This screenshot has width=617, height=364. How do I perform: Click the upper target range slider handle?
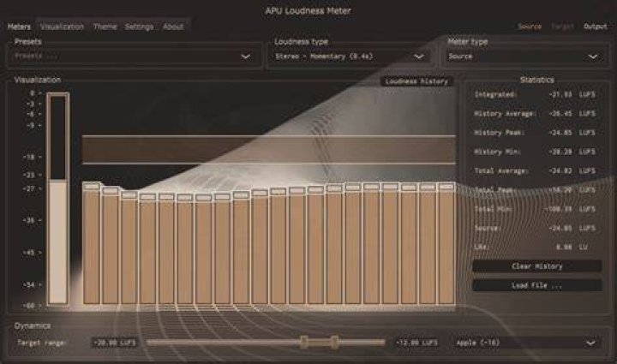pos(334,343)
